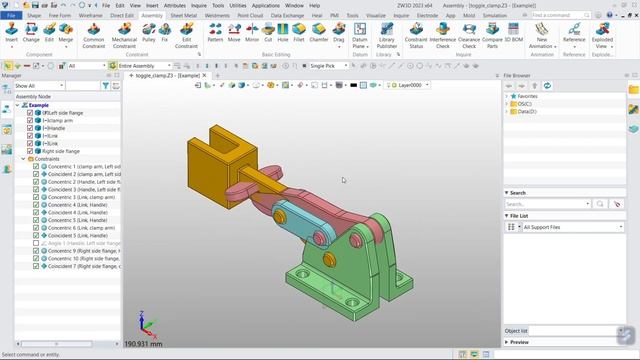Screen dimensions: 640x360
Task: Refresh the File Browser
Action: coord(547,86)
